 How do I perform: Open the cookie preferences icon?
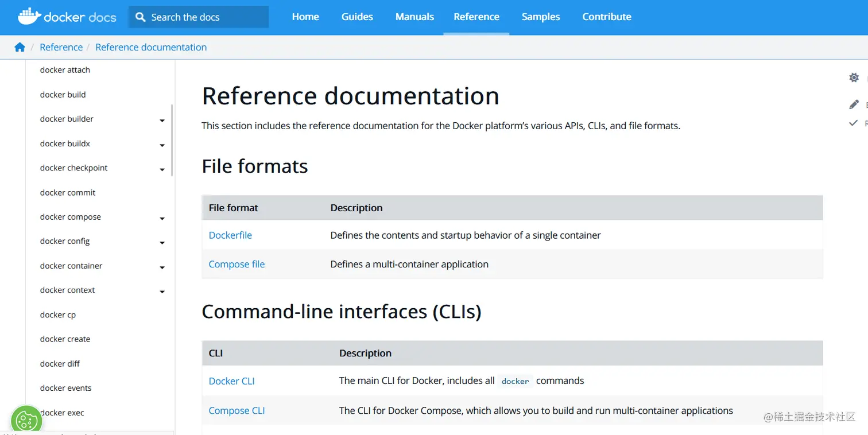point(26,421)
